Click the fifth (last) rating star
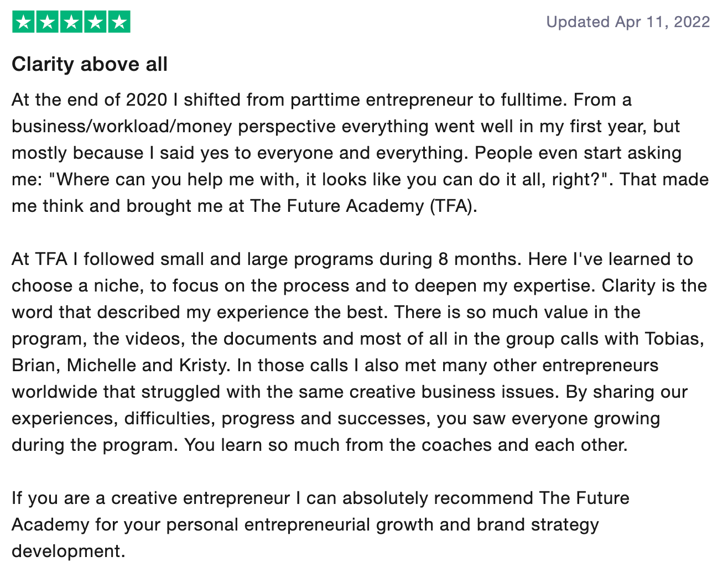The width and height of the screenshot is (728, 572). pyautogui.click(x=118, y=22)
